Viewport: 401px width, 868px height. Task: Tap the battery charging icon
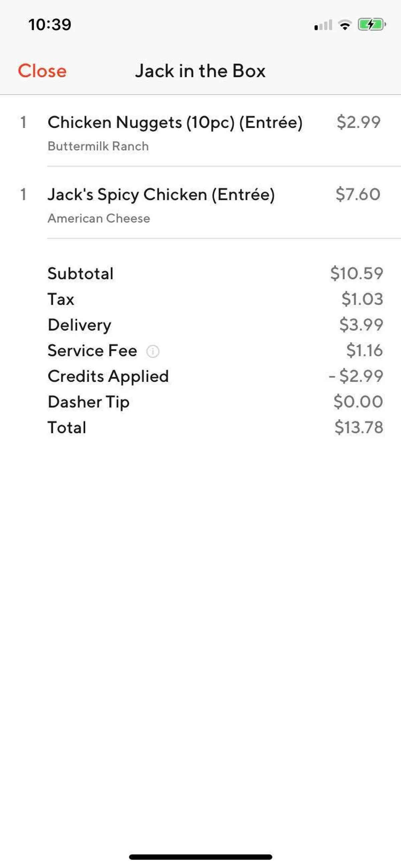371,25
